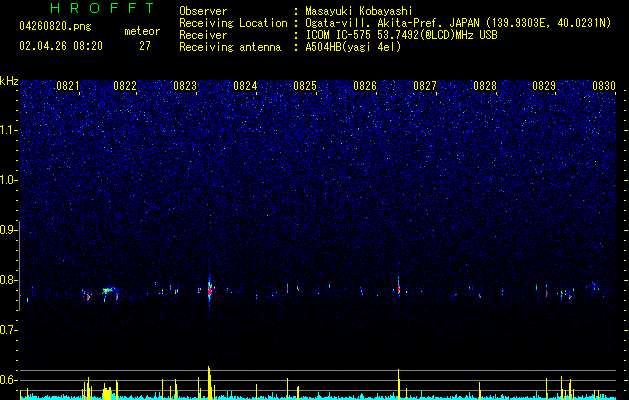Select the filename 04260820.png
The height and width of the screenshot is (400, 629).
55,27
